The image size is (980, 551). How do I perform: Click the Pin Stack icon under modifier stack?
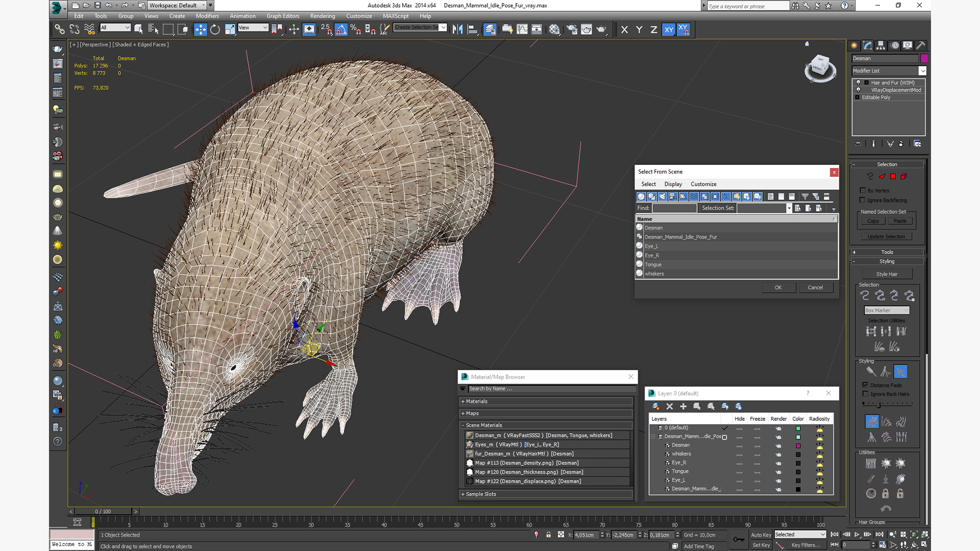[x=858, y=144]
